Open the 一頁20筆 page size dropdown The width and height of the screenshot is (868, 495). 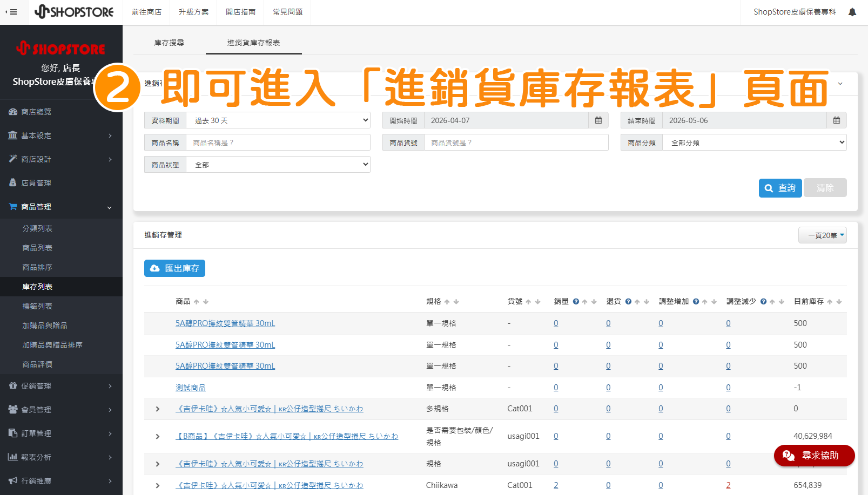[x=823, y=235]
